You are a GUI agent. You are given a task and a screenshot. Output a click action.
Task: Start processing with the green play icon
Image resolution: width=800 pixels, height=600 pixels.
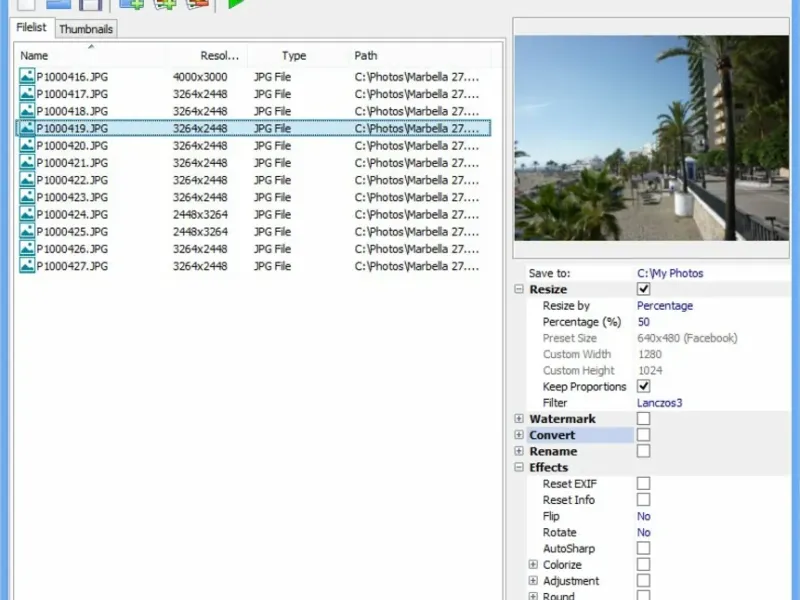coord(235,4)
